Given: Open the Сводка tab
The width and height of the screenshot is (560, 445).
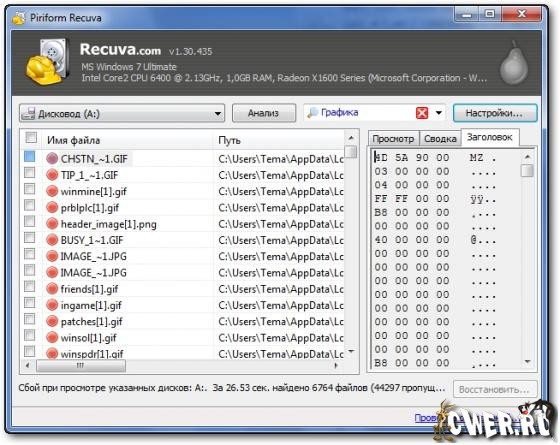Looking at the screenshot, I should [x=440, y=139].
